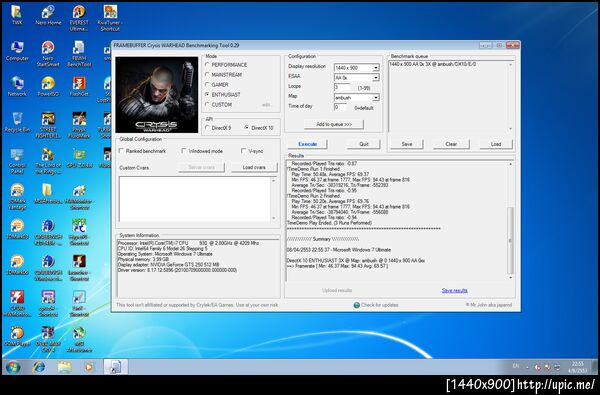Open Windows Explorer folder in taskbar
The width and height of the screenshot is (600, 395).
coord(64,367)
